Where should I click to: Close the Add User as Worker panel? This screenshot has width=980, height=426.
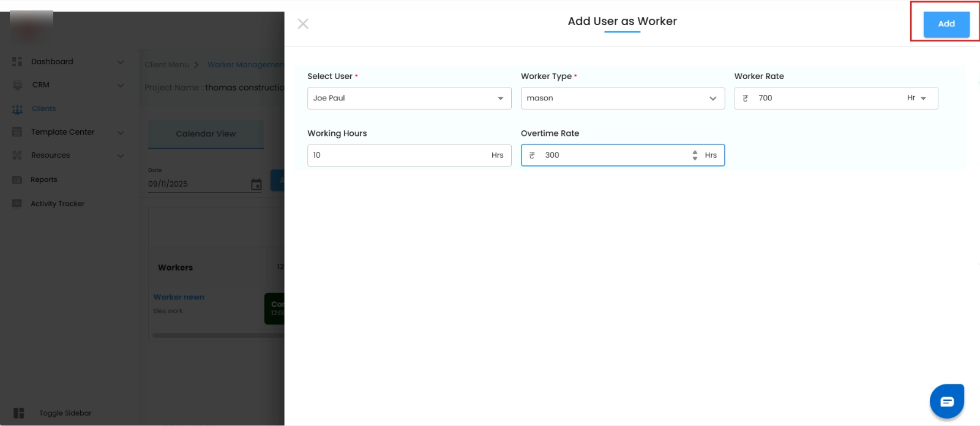click(x=303, y=24)
